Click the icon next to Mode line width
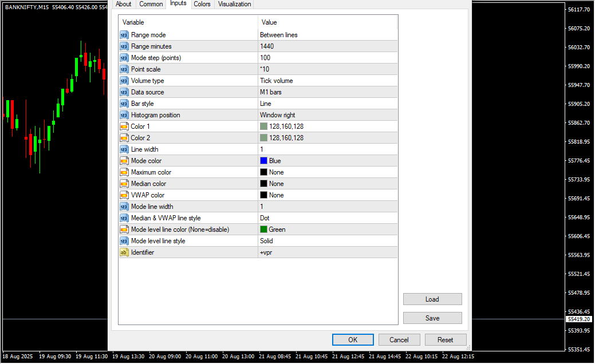The height and width of the screenshot is (364, 595). click(124, 207)
